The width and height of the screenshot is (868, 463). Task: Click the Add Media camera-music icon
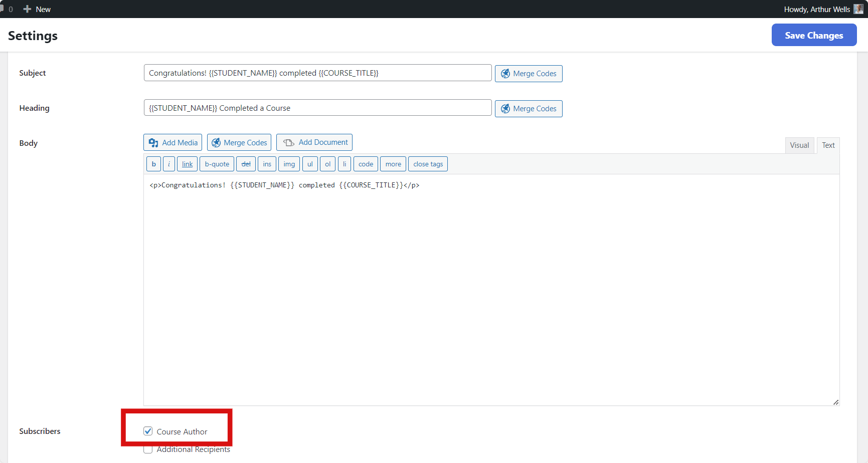153,143
